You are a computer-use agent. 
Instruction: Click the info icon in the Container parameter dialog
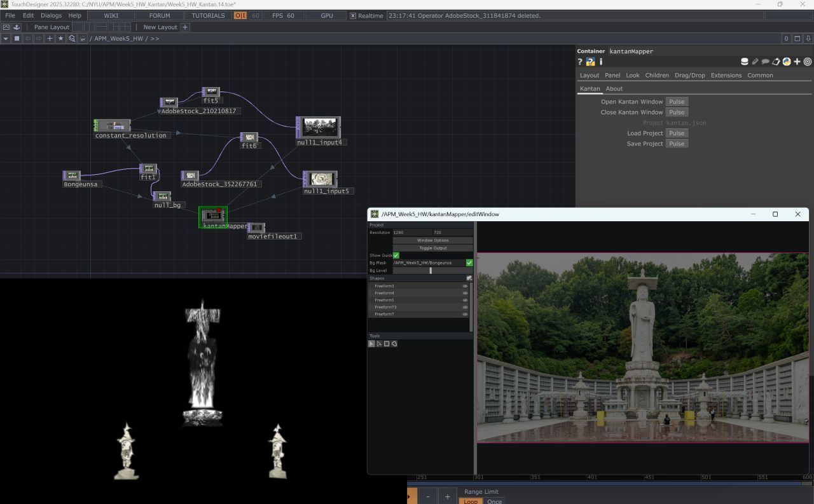[601, 61]
